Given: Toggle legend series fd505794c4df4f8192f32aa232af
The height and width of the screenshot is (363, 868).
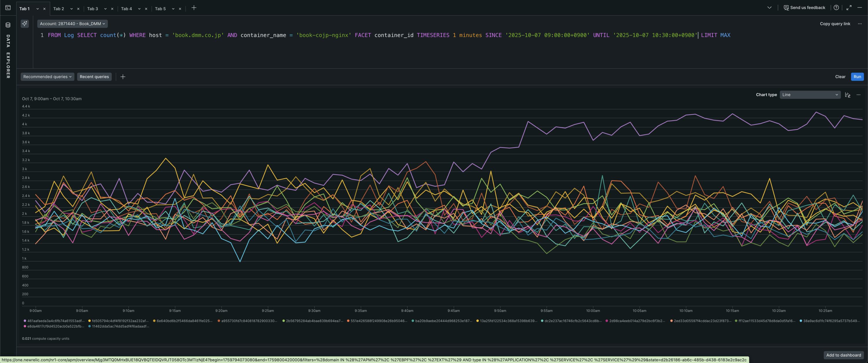Looking at the screenshot, I should 120,321.
